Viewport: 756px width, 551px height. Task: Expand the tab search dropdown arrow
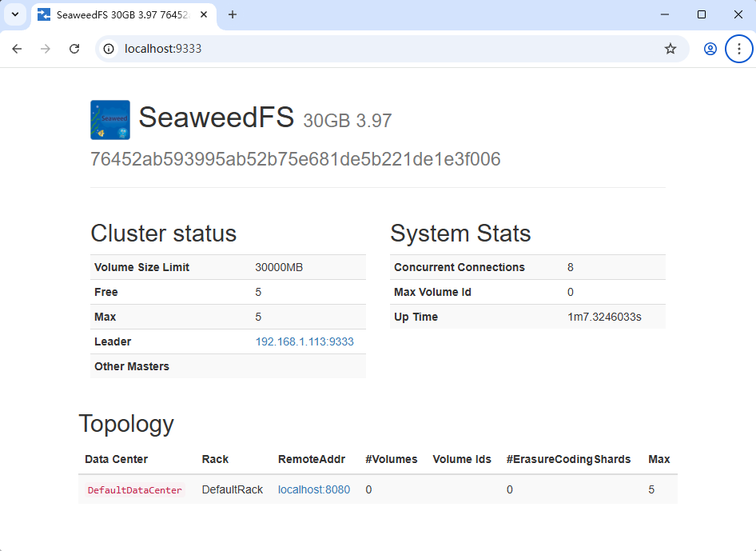pyautogui.click(x=15, y=14)
